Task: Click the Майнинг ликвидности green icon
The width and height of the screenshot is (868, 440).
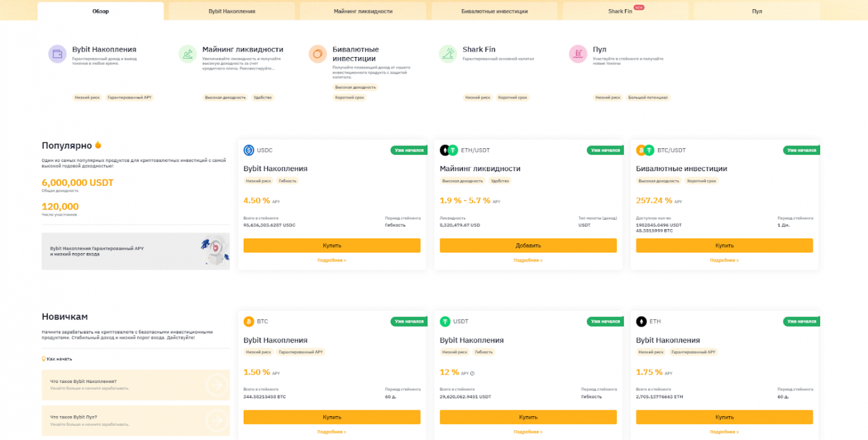Action: click(x=187, y=54)
